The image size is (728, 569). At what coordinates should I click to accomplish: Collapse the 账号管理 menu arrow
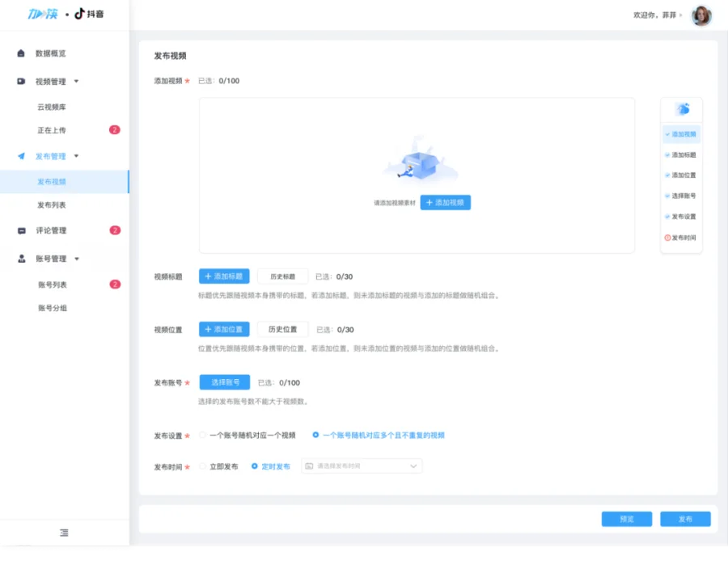click(77, 259)
